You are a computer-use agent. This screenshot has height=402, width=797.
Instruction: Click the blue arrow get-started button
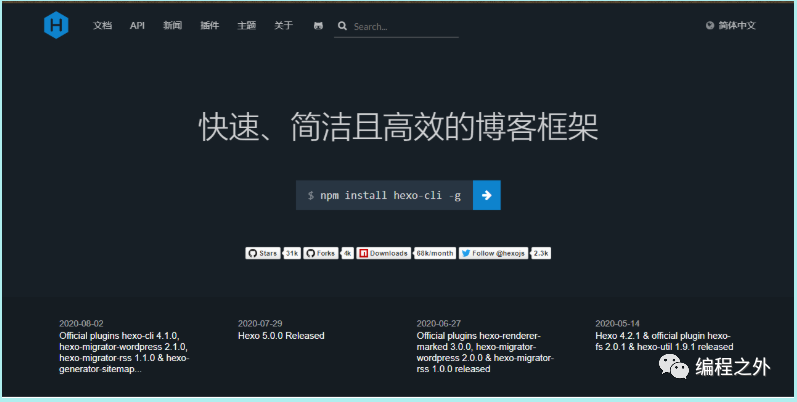point(486,195)
